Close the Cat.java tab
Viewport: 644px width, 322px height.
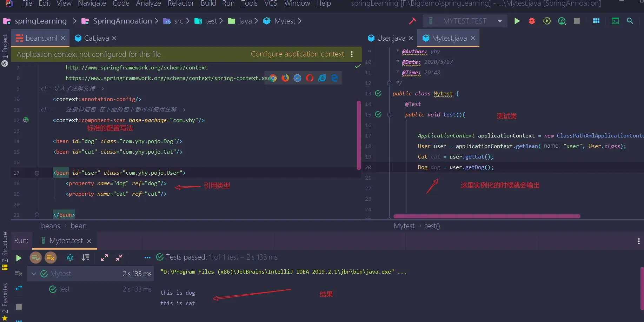click(114, 38)
